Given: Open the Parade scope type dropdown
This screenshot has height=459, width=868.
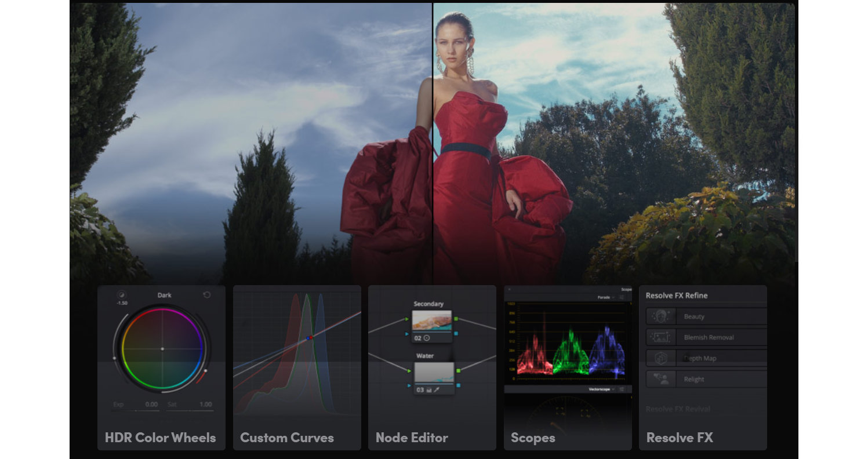Looking at the screenshot, I should tap(606, 297).
